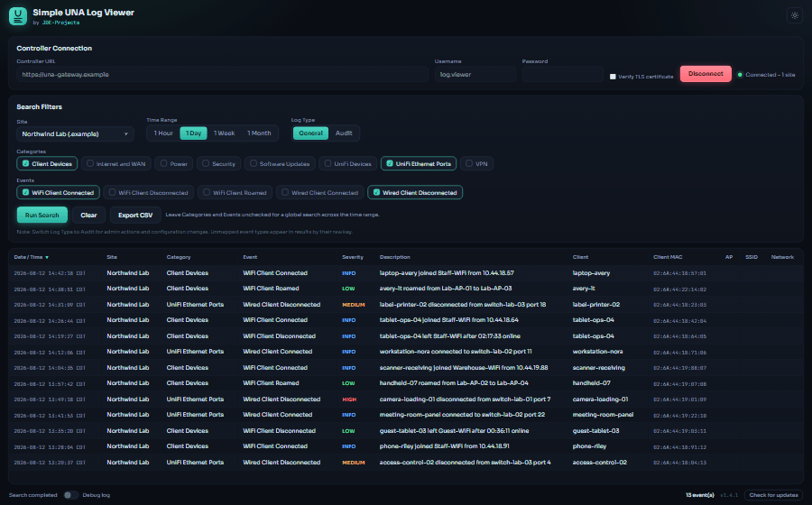Screen dimensions: 812x505
Task: Check the Security category
Action: click(218, 163)
